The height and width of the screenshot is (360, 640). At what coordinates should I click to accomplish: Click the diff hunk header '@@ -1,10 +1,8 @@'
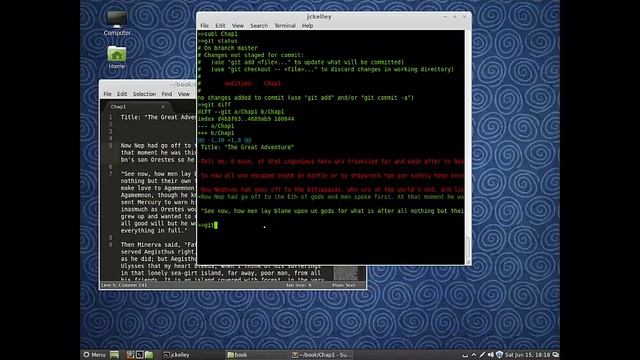pos(224,140)
